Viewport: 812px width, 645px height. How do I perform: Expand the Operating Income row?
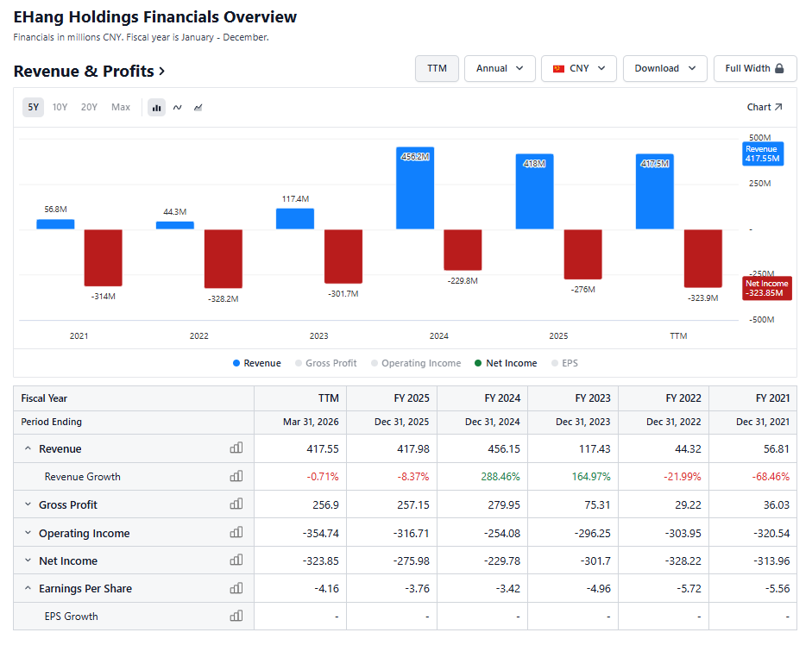tap(28, 533)
